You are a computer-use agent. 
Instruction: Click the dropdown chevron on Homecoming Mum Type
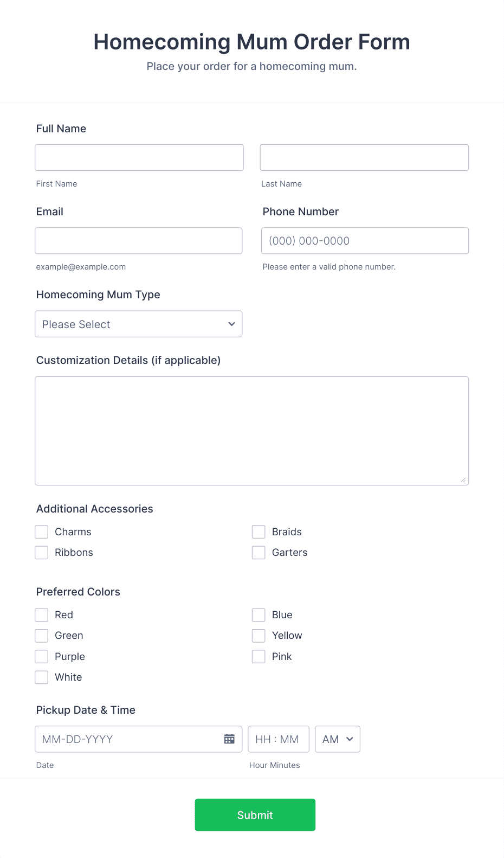(x=231, y=324)
